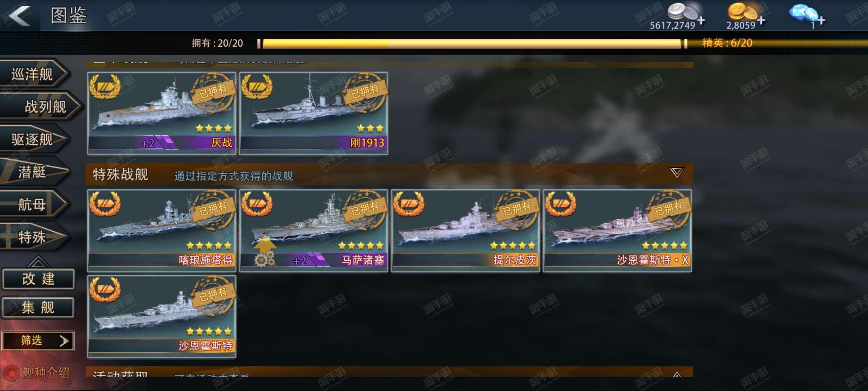Collapse the sidebar category list arrow
Screen dimensions: 868x391
click(x=38, y=261)
